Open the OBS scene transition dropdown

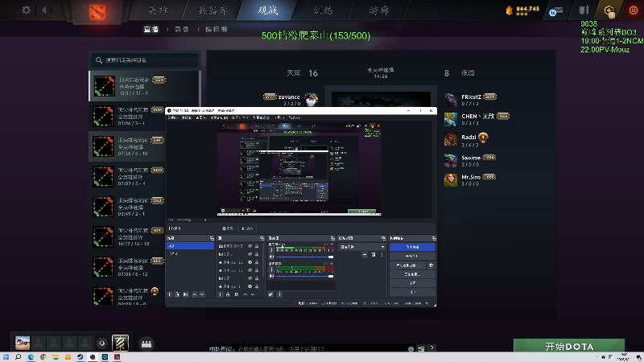[x=361, y=247]
